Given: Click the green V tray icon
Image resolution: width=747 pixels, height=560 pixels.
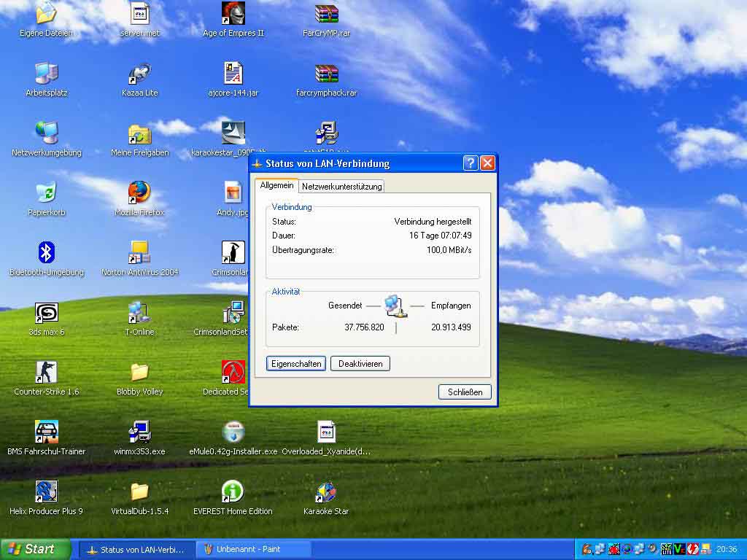Looking at the screenshot, I should 680,550.
